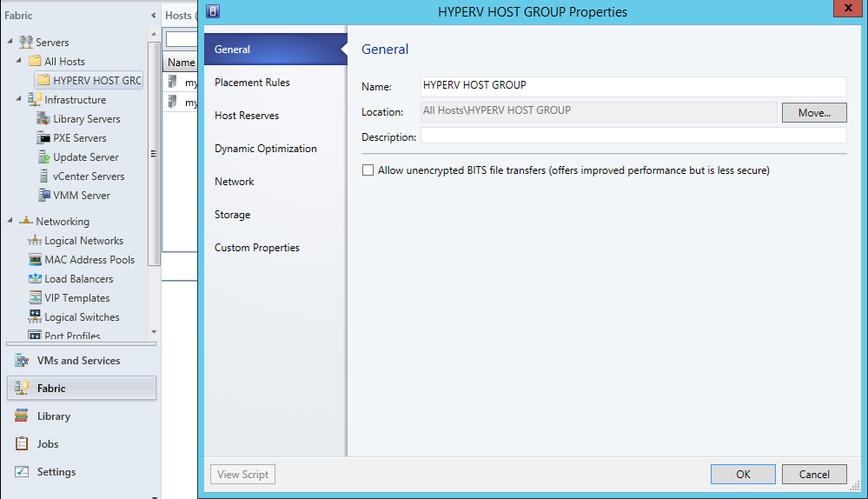Click the HYPERV HOST GROUP folder icon
The height and width of the screenshot is (499, 868).
point(43,80)
